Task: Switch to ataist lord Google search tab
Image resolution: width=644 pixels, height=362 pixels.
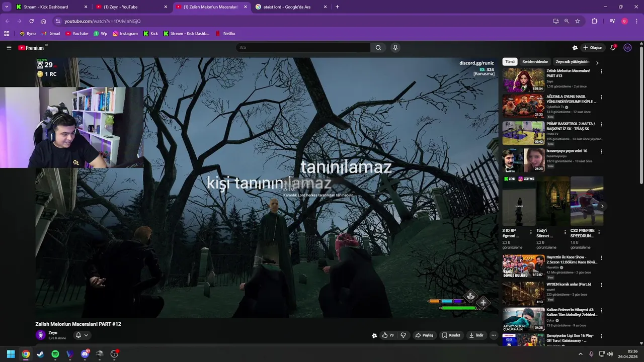Action: 291,7
